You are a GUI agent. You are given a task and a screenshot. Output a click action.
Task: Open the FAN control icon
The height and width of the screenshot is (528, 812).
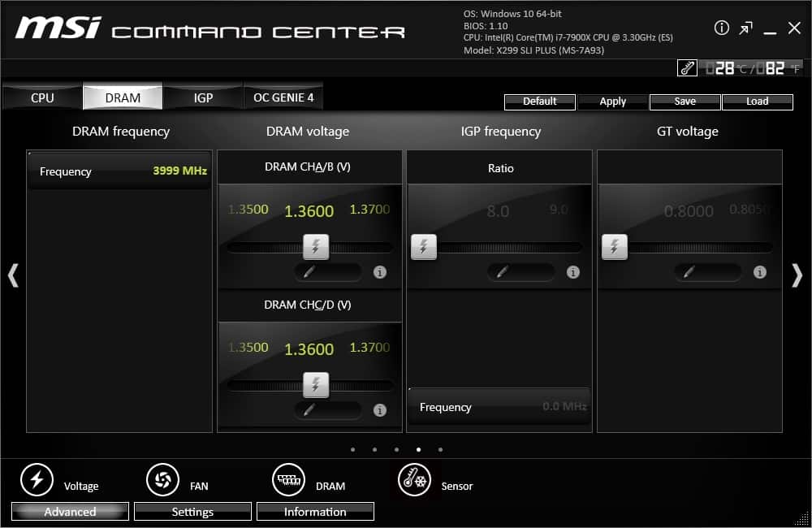pos(162,480)
